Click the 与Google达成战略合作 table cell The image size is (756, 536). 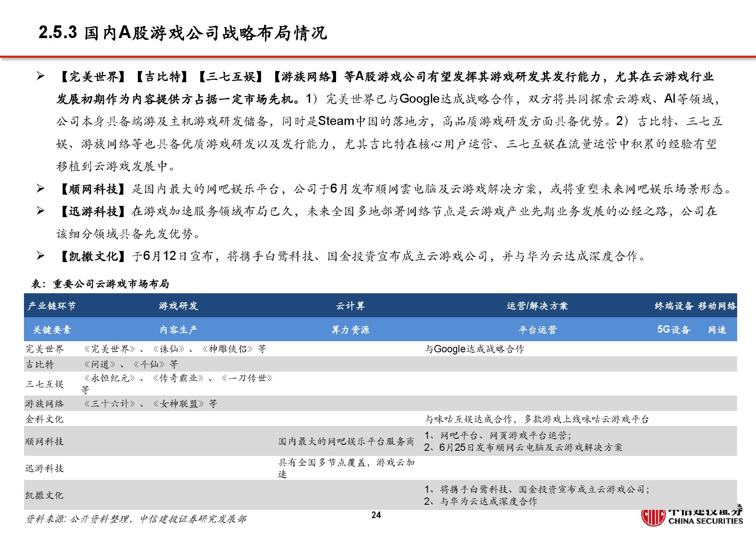(x=474, y=349)
